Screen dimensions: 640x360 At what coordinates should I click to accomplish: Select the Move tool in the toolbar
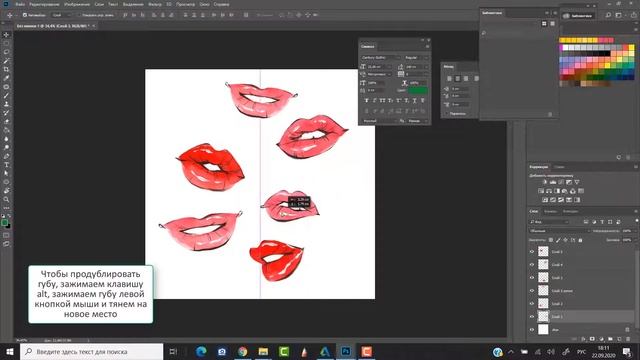point(6,35)
